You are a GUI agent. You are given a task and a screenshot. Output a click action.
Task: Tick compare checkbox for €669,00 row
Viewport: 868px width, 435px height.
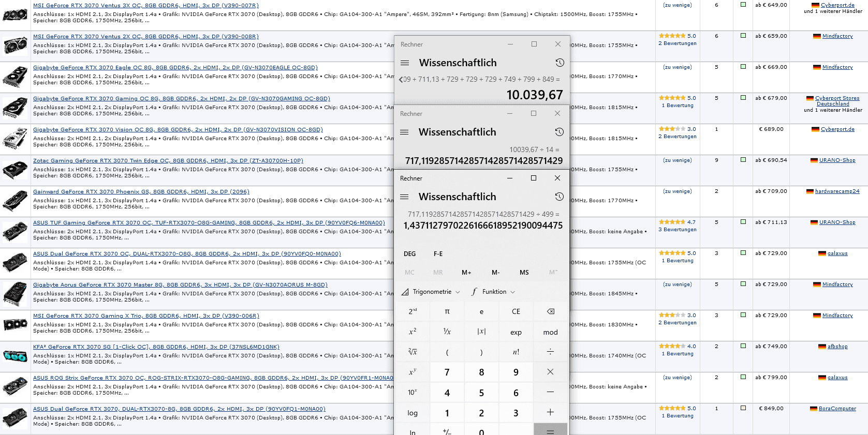743,67
